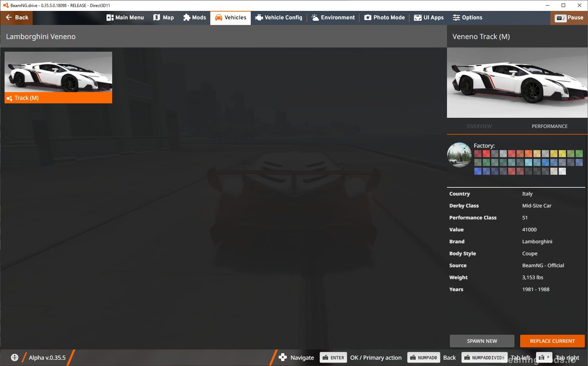
Task: Open the Map selector
Action: 164,18
